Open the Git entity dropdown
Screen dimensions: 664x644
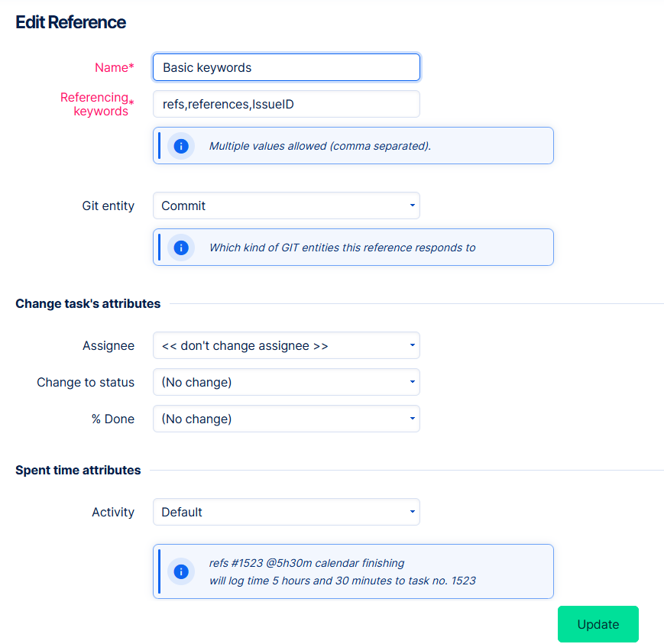point(287,205)
